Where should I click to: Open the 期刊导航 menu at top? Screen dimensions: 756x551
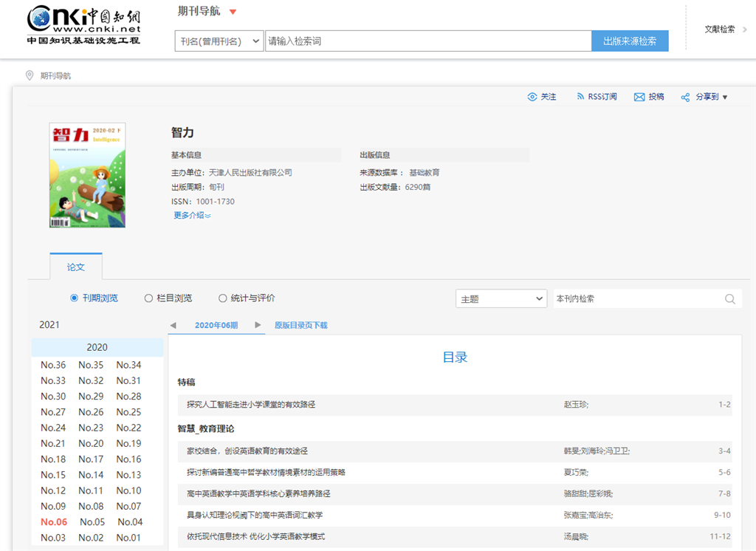tap(207, 12)
